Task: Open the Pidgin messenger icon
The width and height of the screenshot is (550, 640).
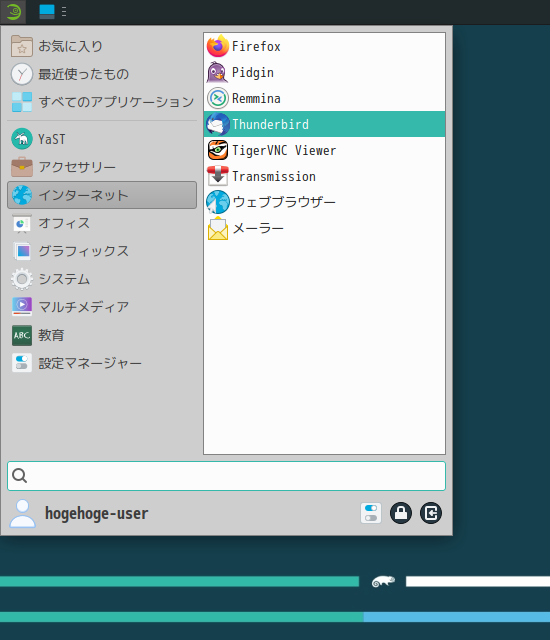Action: coord(217,72)
